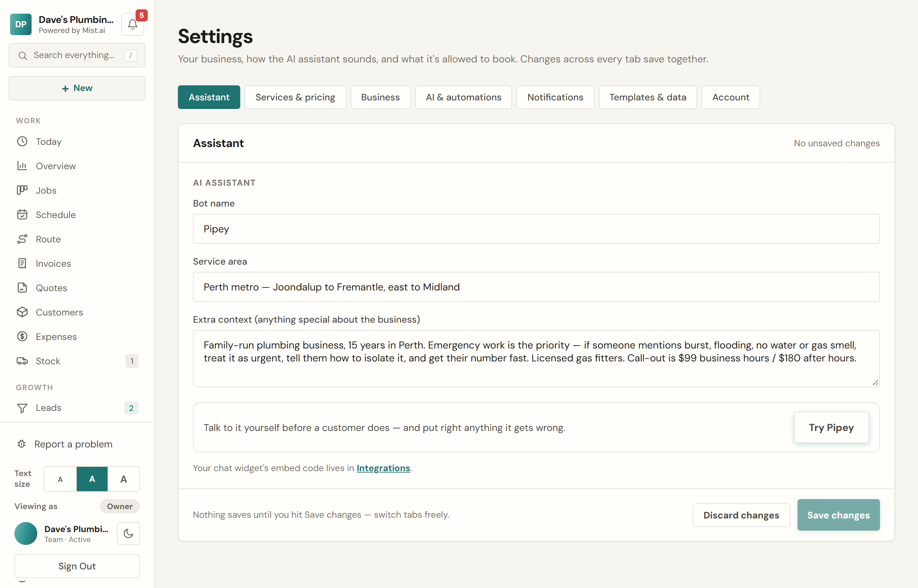Open Today via its clock icon
Screen dimensions: 918x588
tap(22, 141)
